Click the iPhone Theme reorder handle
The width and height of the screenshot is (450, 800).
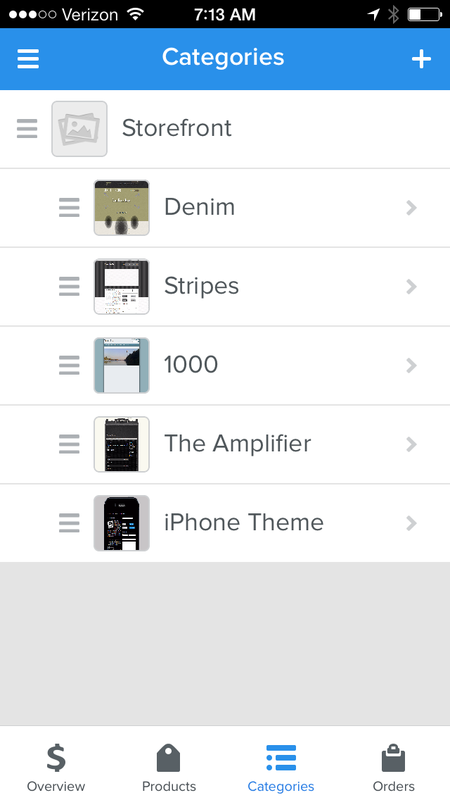click(x=69, y=523)
